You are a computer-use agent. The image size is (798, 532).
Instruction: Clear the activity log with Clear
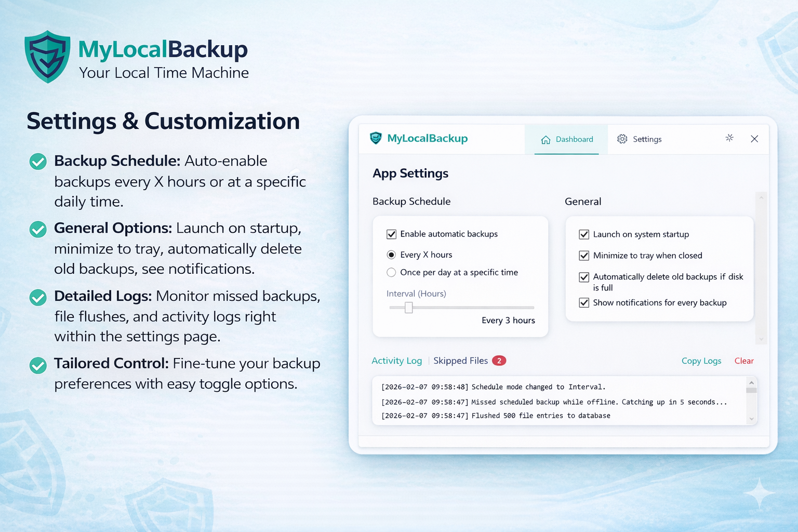point(743,361)
